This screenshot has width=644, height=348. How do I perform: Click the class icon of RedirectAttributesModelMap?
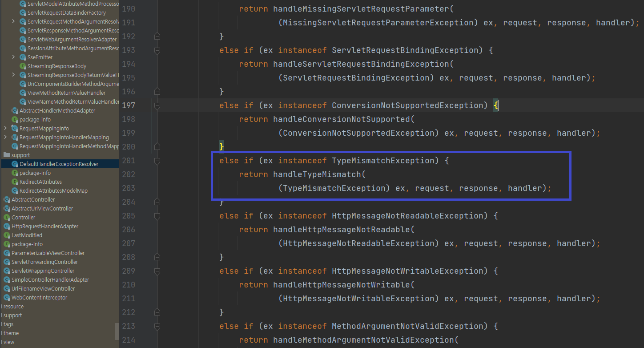click(x=15, y=191)
